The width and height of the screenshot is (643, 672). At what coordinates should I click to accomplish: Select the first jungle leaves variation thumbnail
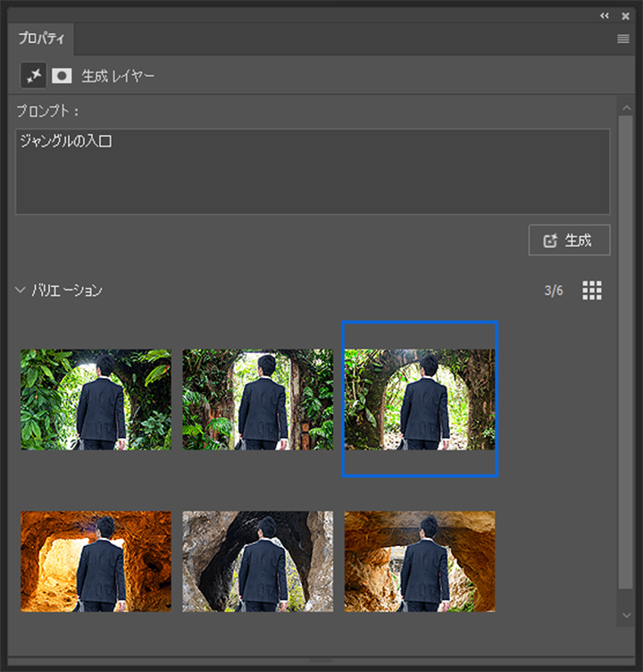(96, 399)
